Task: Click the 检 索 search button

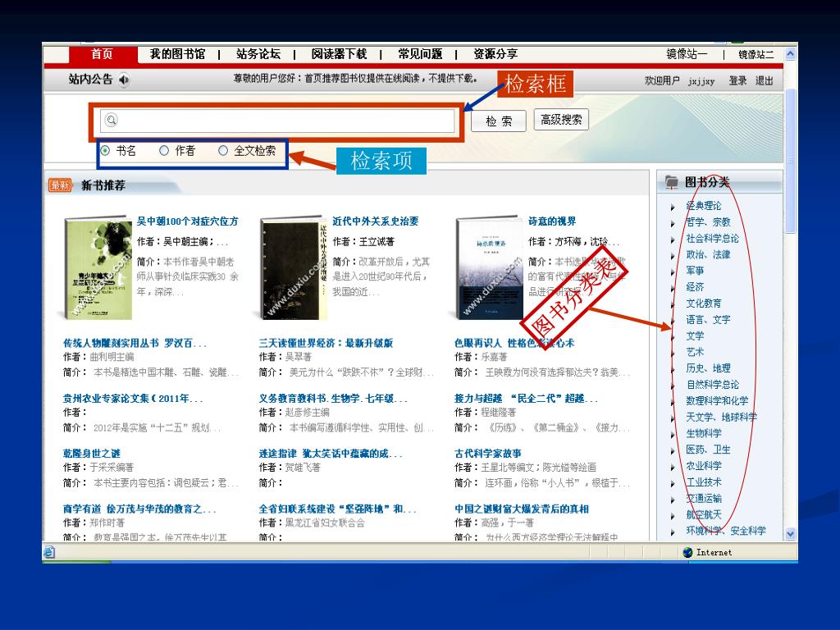Action: (499, 121)
